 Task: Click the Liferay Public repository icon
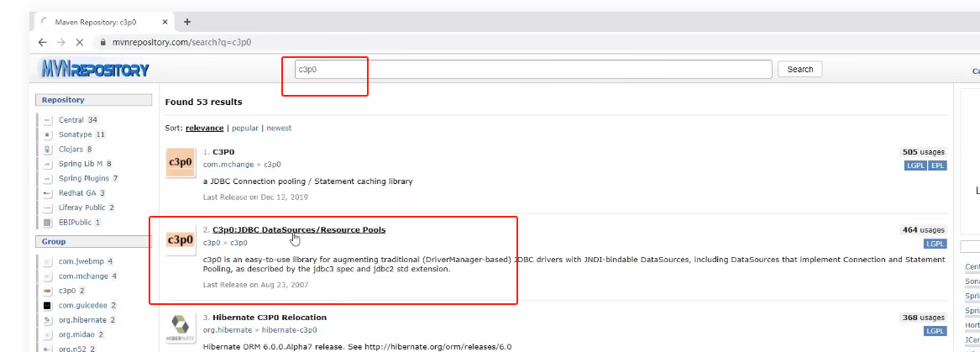point(48,208)
